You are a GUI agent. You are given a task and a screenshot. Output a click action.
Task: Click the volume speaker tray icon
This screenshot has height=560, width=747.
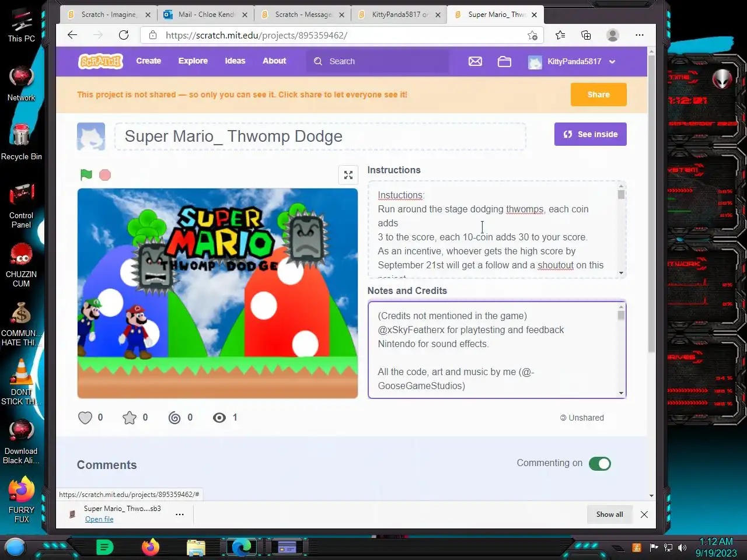click(x=682, y=548)
